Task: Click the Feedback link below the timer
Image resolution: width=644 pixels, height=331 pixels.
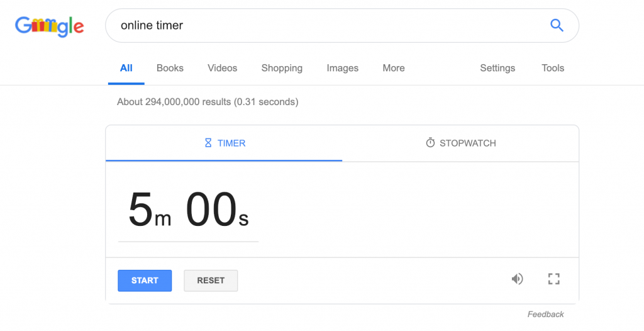Action: click(x=545, y=315)
